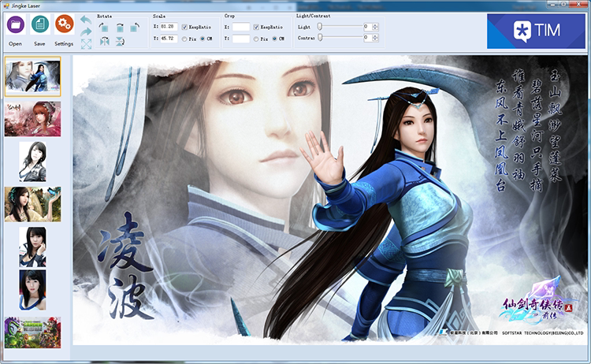Click the Settings label under the gear icon
This screenshot has width=591, height=364.
[x=64, y=43]
